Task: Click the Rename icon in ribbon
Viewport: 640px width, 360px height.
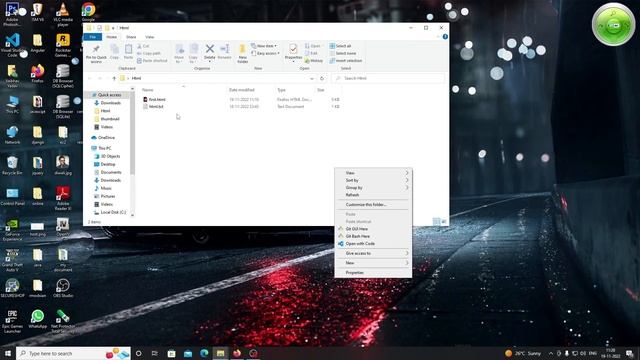Action: click(224, 52)
